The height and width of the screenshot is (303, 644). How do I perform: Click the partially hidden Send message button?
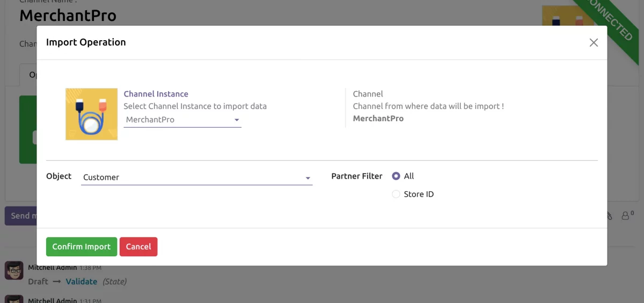click(x=20, y=216)
